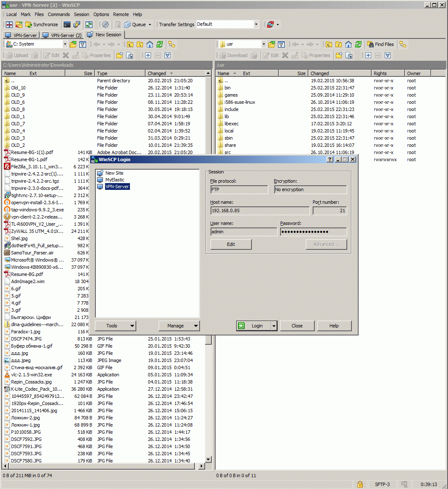Open the Local menu
448x489 pixels.
pyautogui.click(x=11, y=14)
